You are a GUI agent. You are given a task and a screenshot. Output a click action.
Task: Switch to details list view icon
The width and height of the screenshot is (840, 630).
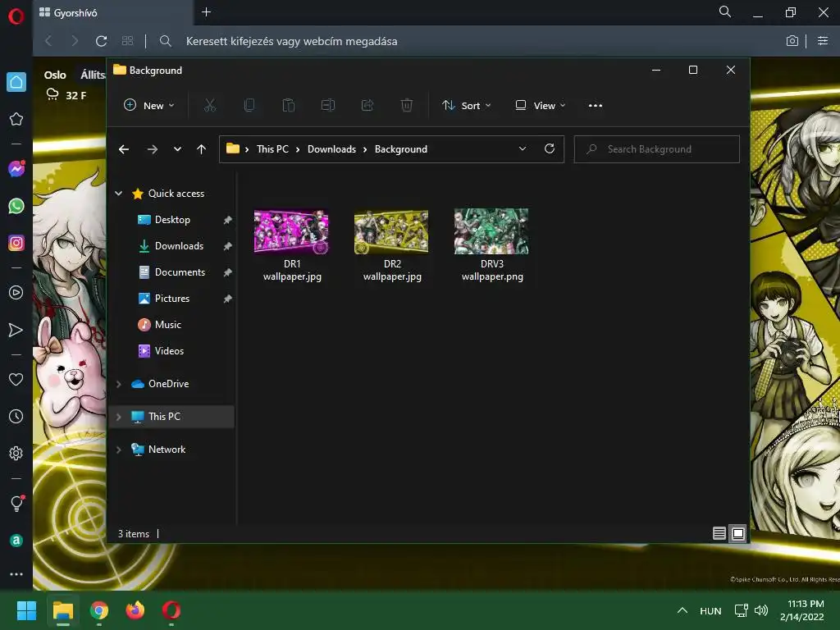coord(719,533)
